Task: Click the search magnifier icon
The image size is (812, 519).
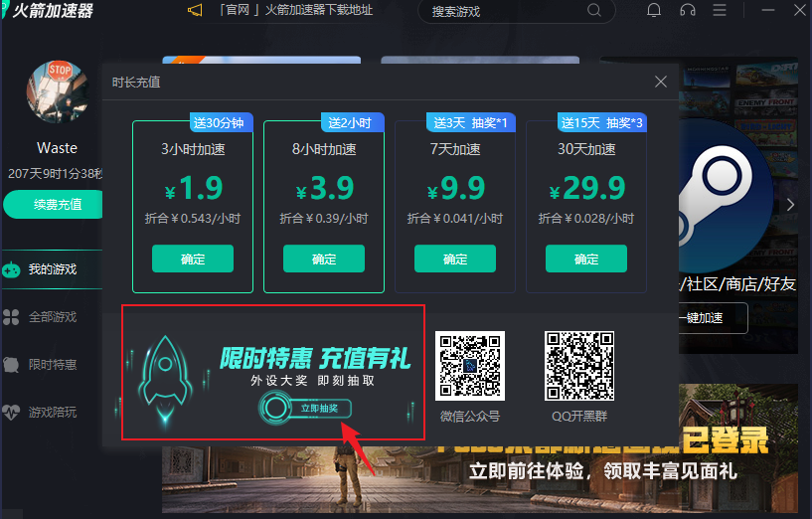Action: 594,10
